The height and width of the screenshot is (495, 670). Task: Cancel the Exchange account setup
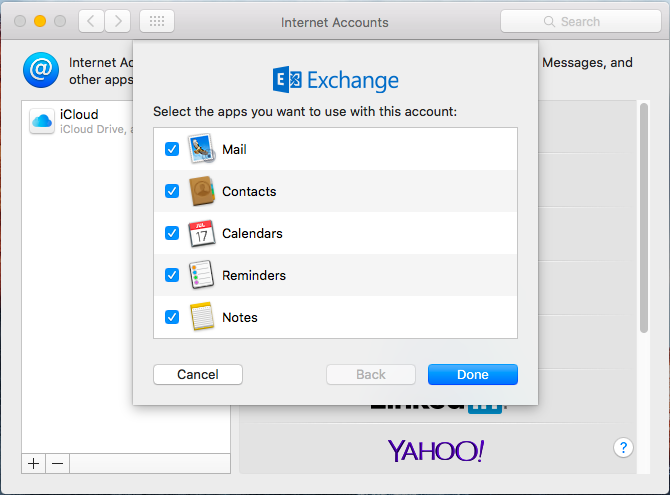[x=198, y=374]
